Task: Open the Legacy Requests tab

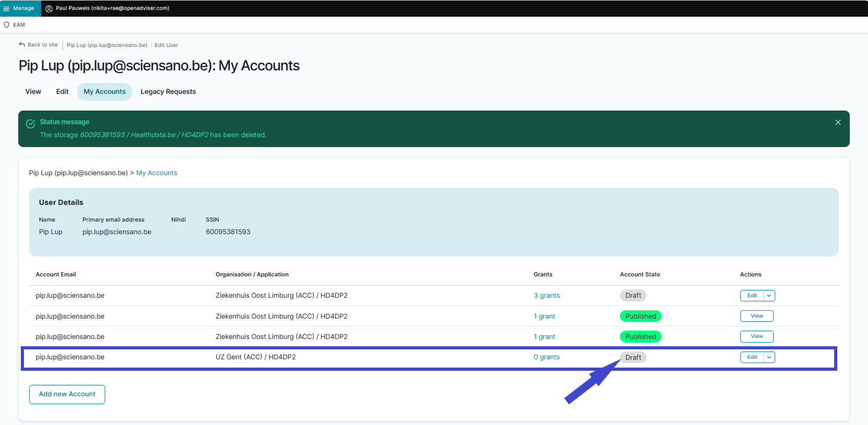Action: (168, 92)
